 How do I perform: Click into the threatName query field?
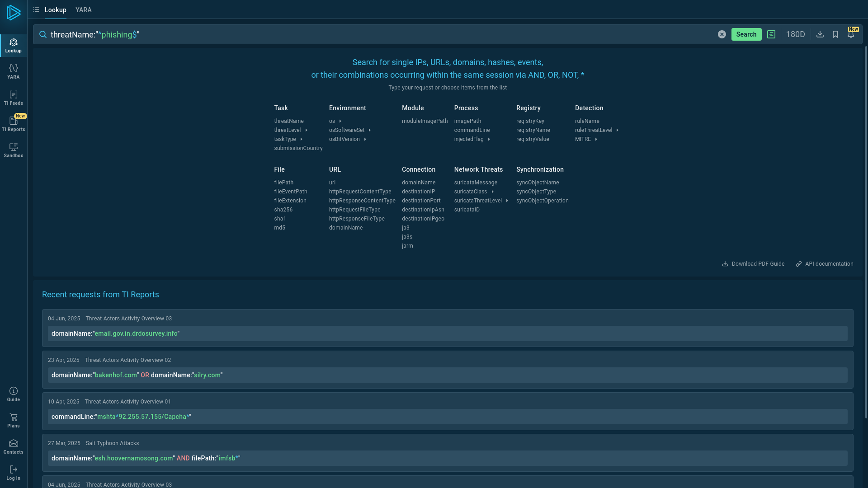pos(380,35)
